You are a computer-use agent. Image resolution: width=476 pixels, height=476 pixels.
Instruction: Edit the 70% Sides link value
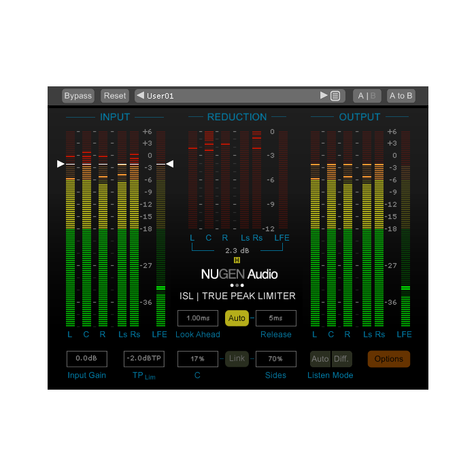tap(276, 359)
